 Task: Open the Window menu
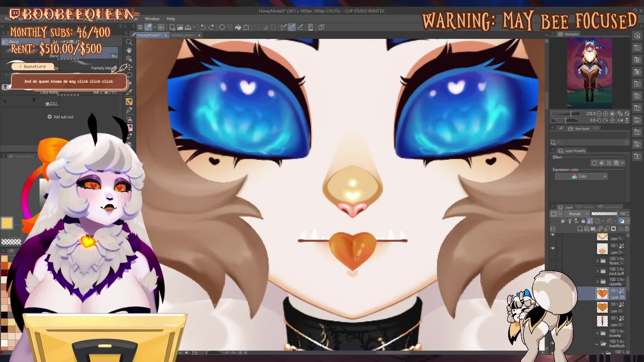pyautogui.click(x=152, y=19)
